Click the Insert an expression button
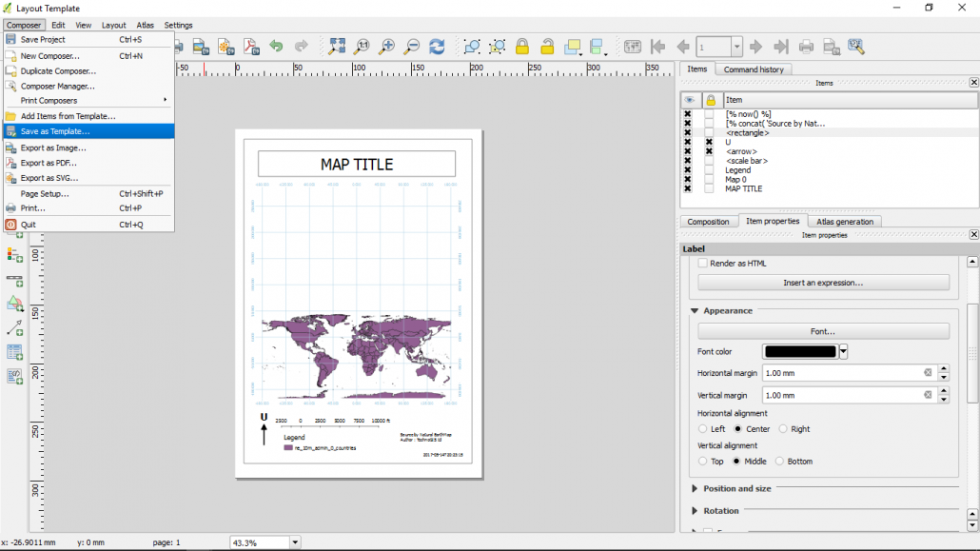Image resolution: width=980 pixels, height=551 pixels. click(x=824, y=281)
